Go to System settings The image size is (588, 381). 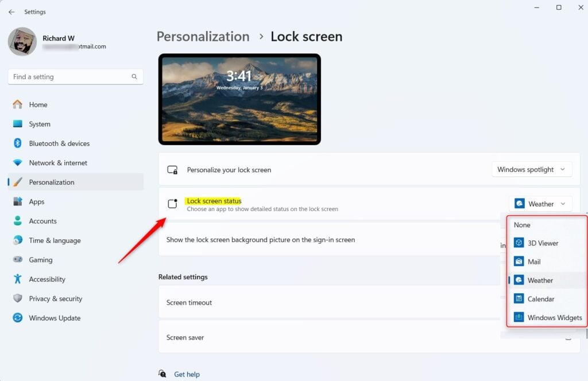pos(75,124)
